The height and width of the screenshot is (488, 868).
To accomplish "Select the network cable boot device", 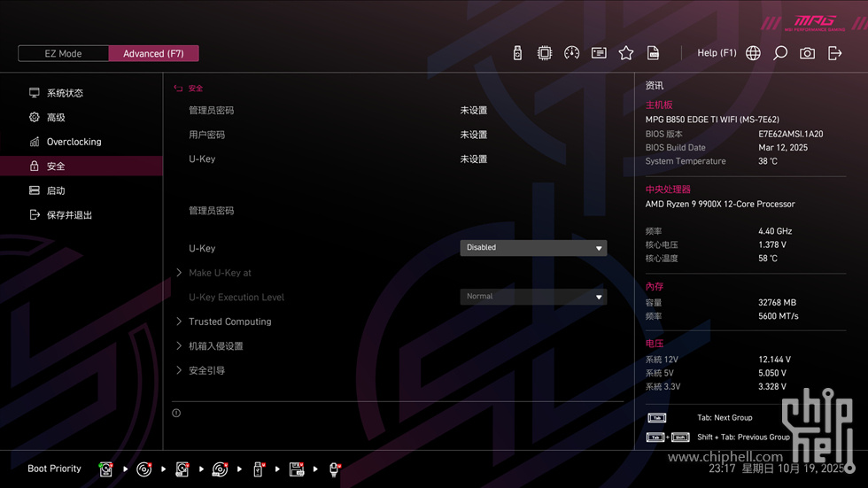I will coord(335,469).
